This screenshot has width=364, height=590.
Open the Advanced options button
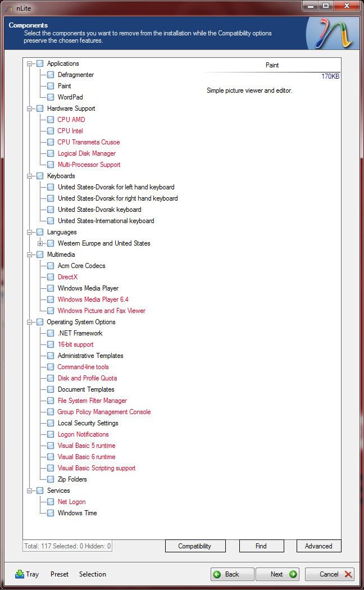pos(319,546)
